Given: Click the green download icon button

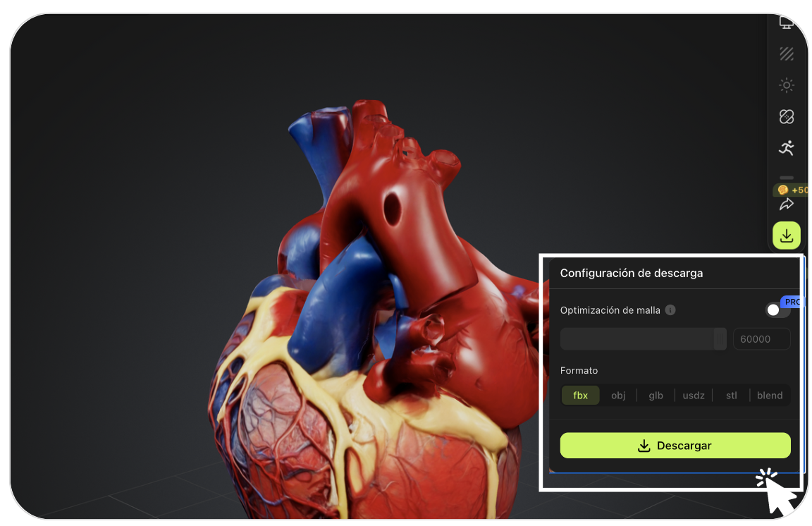Looking at the screenshot, I should point(786,236).
